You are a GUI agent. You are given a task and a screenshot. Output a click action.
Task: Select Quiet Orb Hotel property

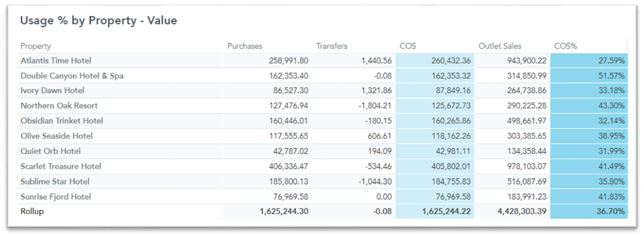pos(50,151)
